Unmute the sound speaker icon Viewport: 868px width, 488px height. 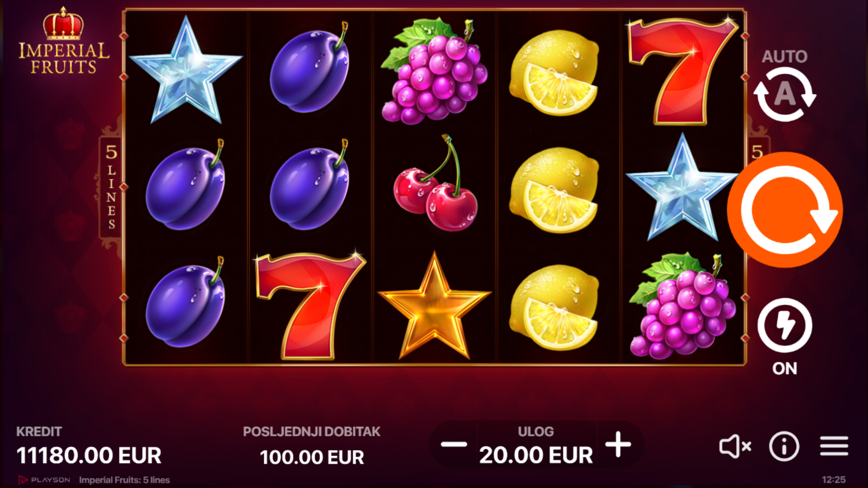[x=735, y=446]
